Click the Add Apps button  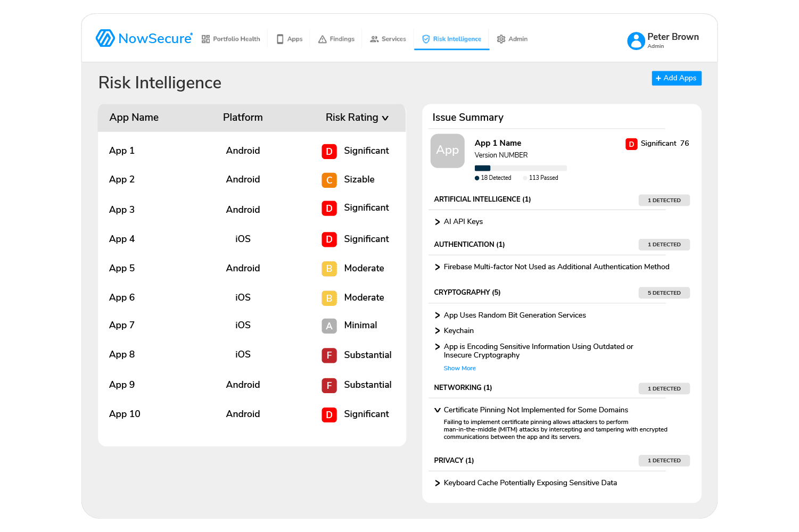pos(677,78)
